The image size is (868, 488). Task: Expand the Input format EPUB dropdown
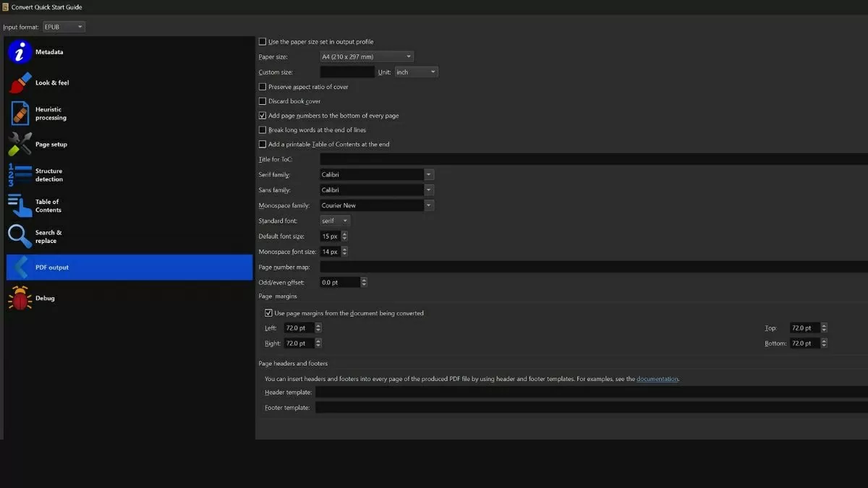(64, 27)
